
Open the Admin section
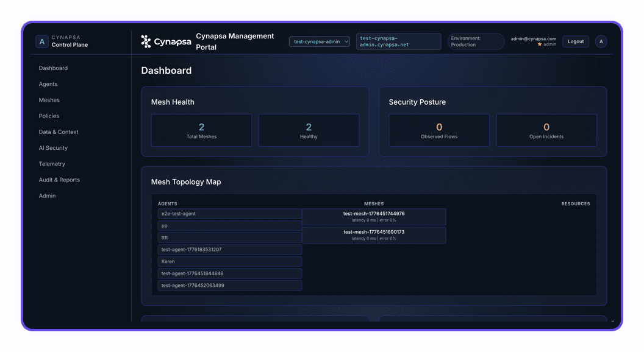(x=47, y=196)
